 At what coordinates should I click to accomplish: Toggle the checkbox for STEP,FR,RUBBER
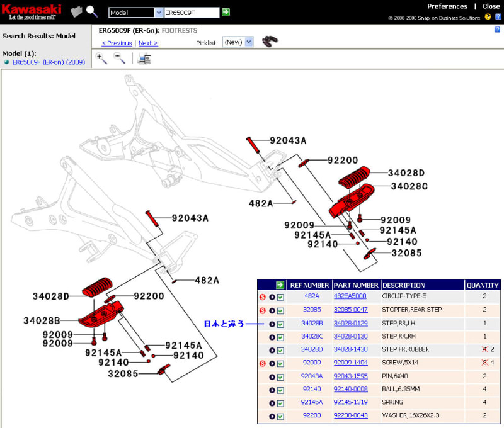point(280,351)
